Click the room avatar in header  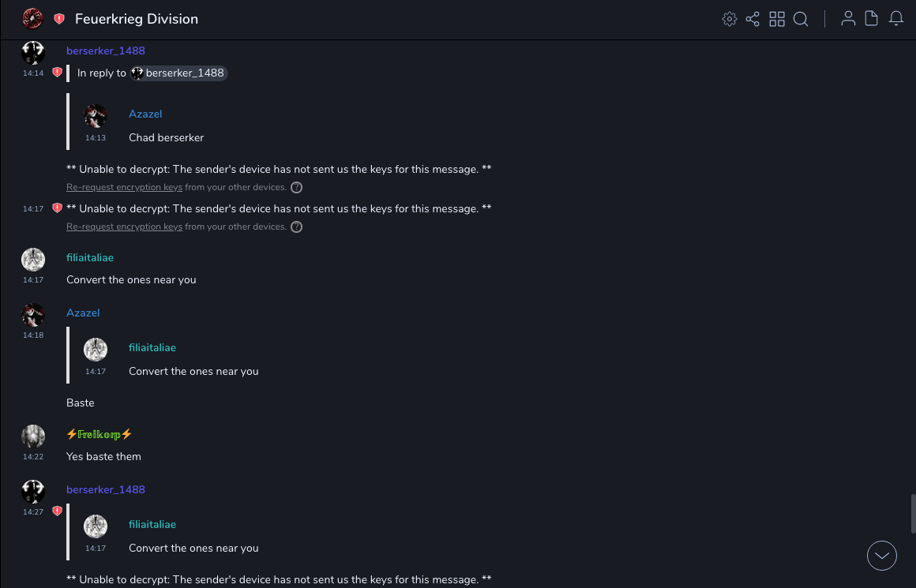point(32,18)
